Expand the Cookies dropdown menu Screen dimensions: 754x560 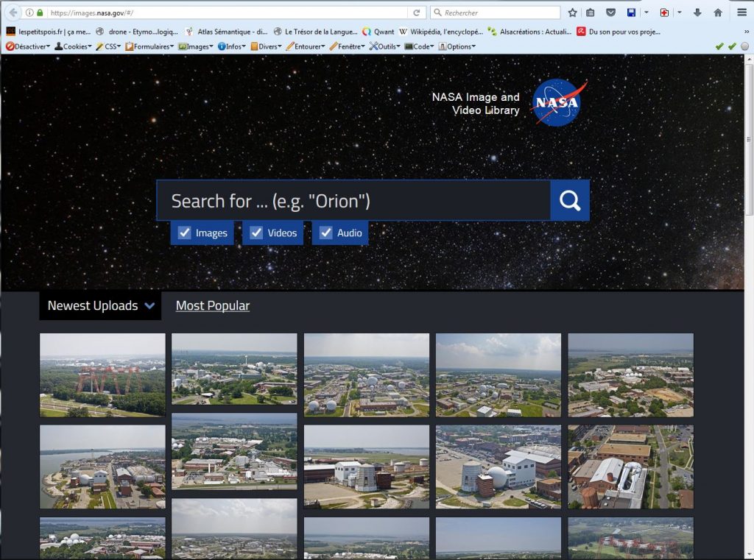point(74,46)
